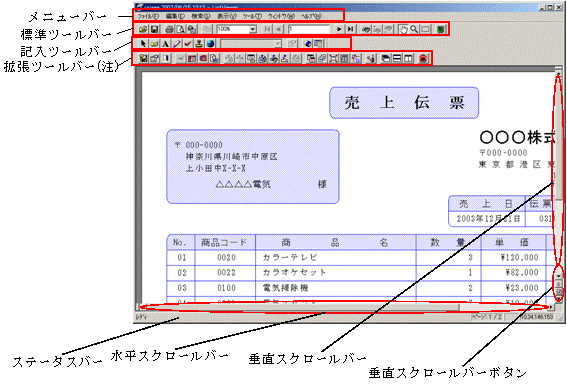Click the カラオケセット product name cell
Image resolution: width=567 pixels, height=389 pixels.
[x=336, y=273]
